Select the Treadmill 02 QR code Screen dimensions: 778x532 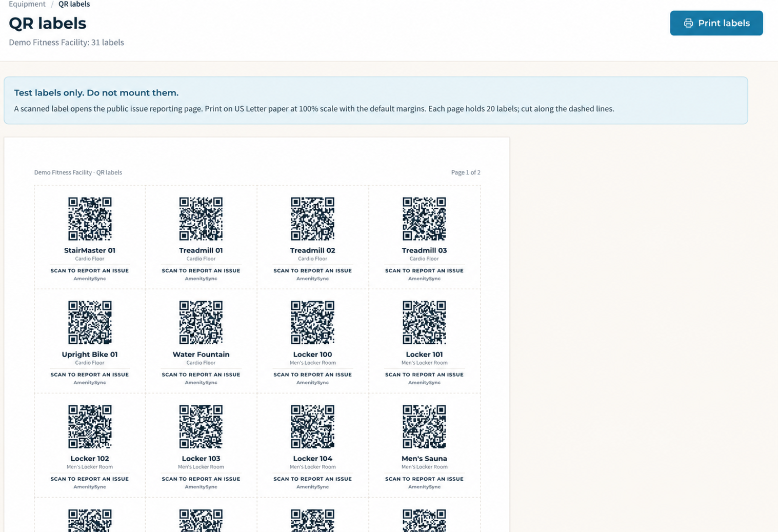(313, 219)
